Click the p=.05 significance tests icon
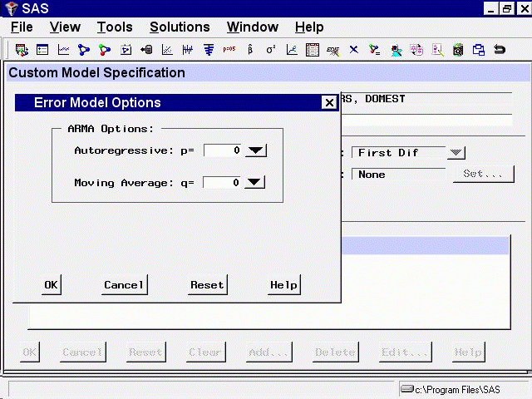532x399 pixels. point(229,49)
